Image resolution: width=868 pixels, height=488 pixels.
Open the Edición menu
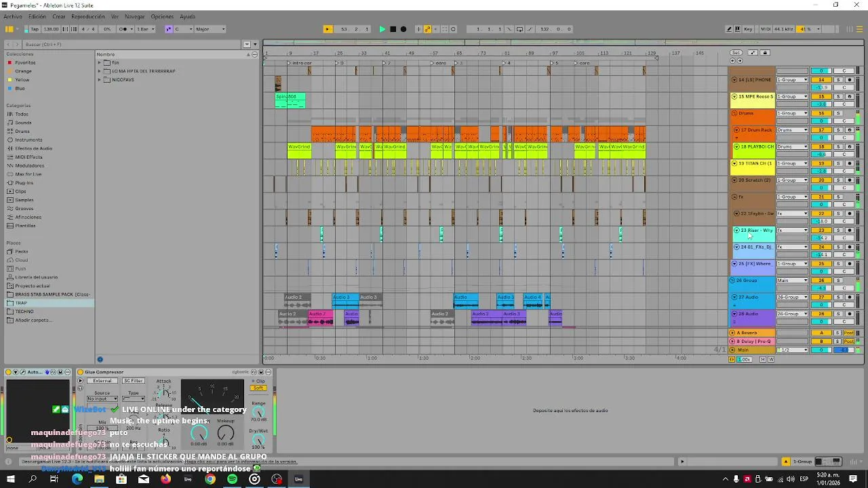tap(37, 16)
